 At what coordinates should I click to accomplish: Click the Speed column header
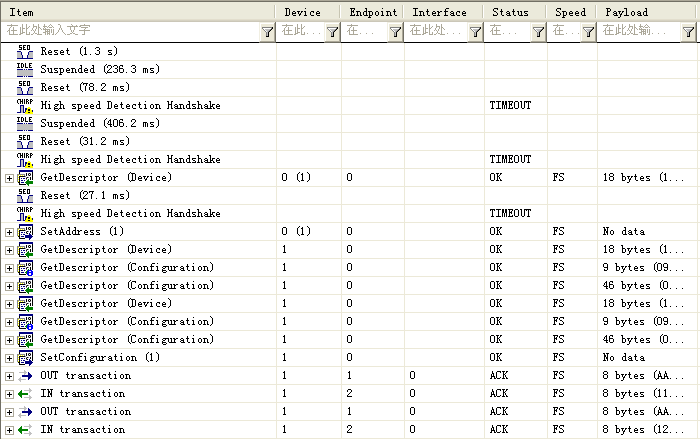coord(572,12)
